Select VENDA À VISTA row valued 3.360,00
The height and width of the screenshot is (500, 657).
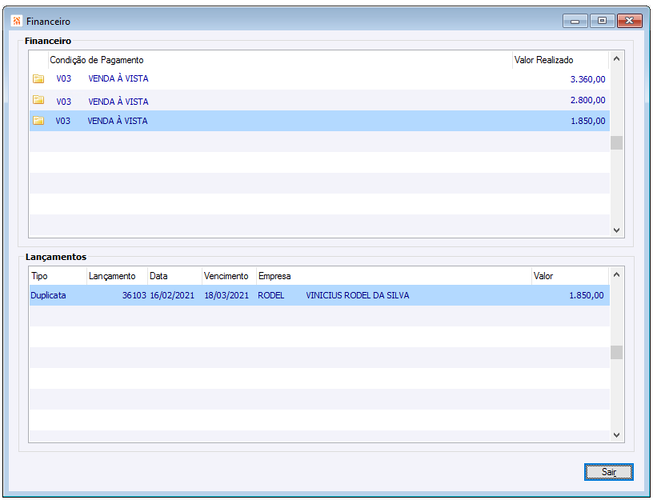coord(320,79)
